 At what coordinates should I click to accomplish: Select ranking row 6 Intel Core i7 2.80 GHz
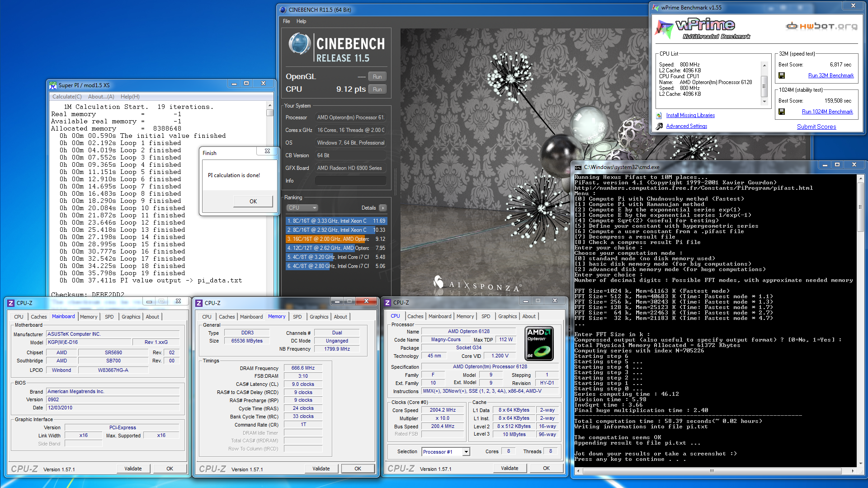tap(336, 266)
